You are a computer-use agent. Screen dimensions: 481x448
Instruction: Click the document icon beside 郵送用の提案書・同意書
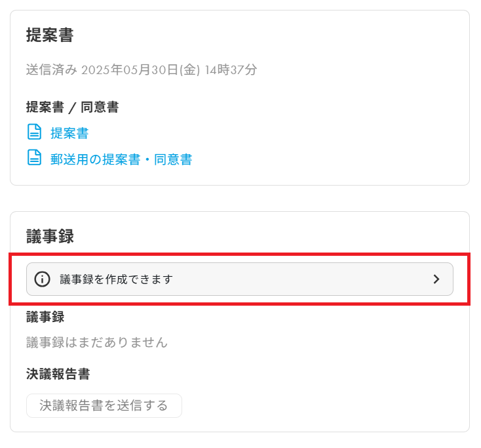[34, 158]
